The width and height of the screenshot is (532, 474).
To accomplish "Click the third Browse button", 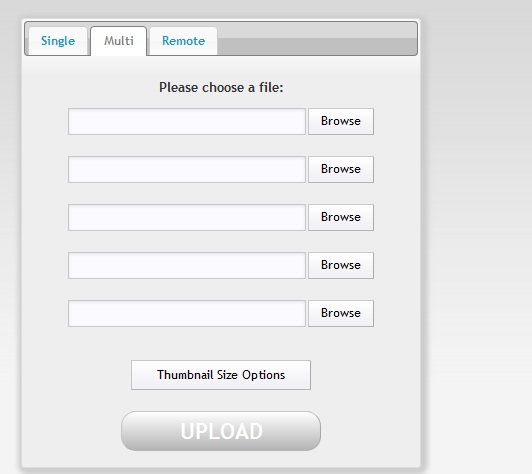I will click(341, 217).
